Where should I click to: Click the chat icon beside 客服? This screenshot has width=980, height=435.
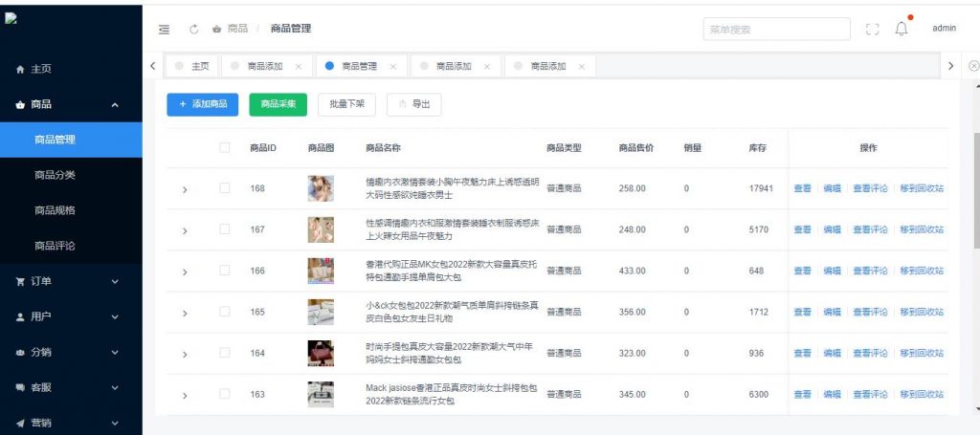coord(20,387)
